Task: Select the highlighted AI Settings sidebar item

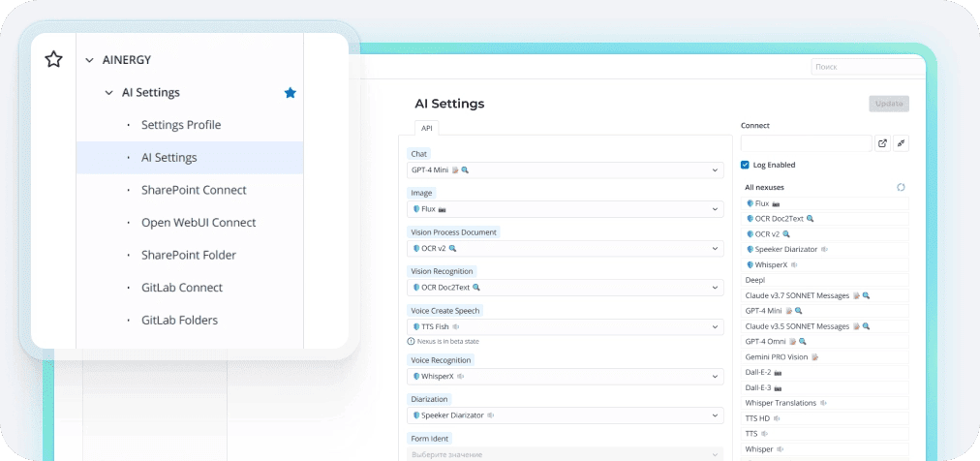Action: (190, 158)
